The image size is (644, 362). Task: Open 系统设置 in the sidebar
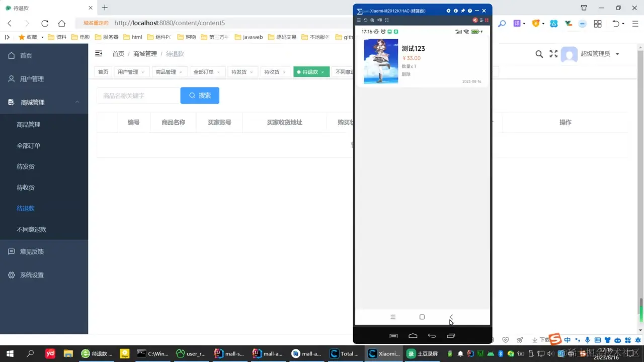click(44, 275)
